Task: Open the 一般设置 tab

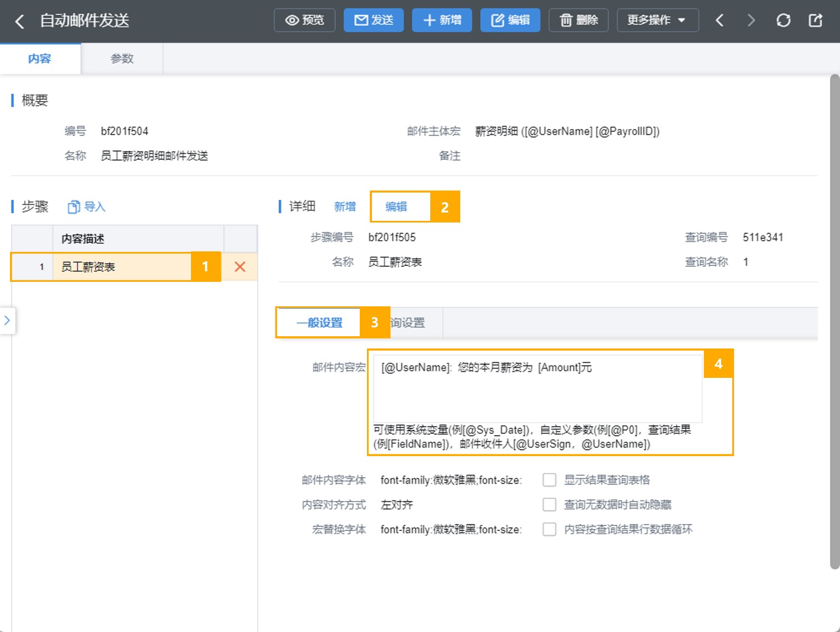Action: point(319,322)
